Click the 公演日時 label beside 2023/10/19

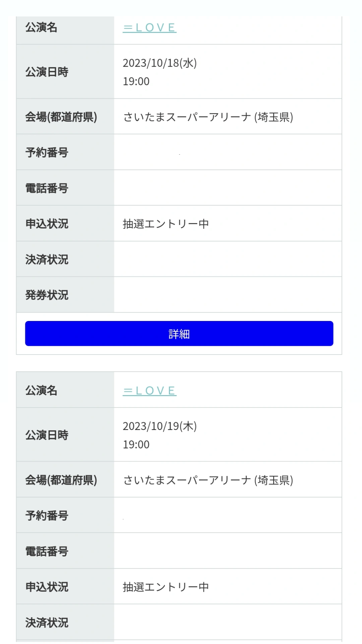(47, 435)
